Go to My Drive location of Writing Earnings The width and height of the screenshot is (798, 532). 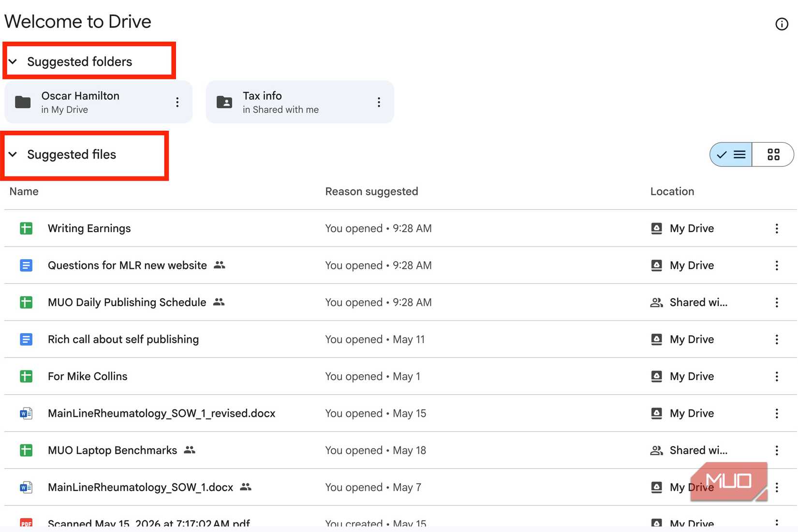click(682, 228)
